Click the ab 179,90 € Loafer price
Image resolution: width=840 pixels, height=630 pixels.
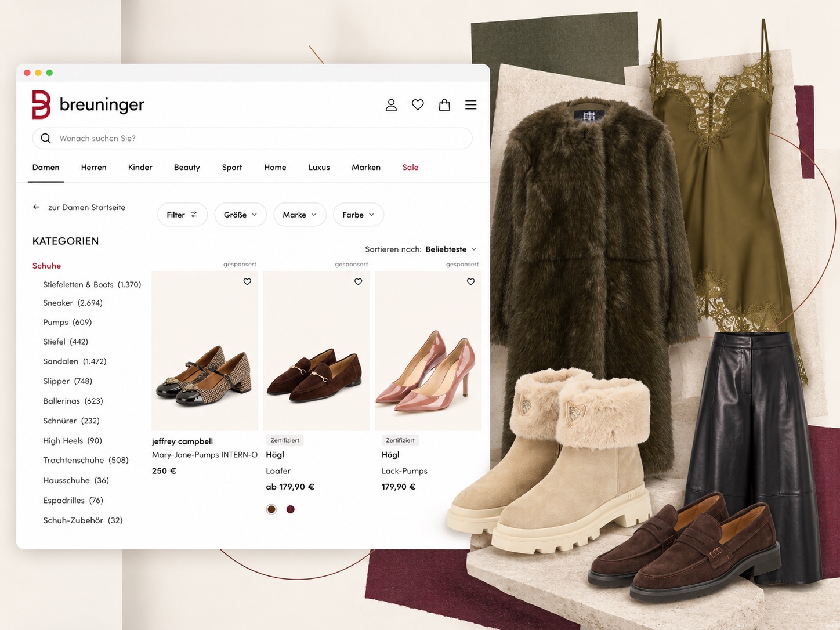(x=290, y=487)
